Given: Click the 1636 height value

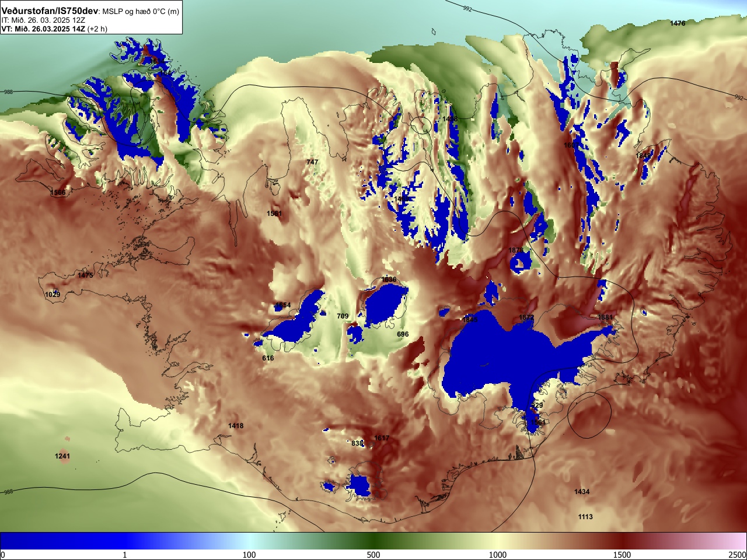Looking at the screenshot, I should pos(389,279).
